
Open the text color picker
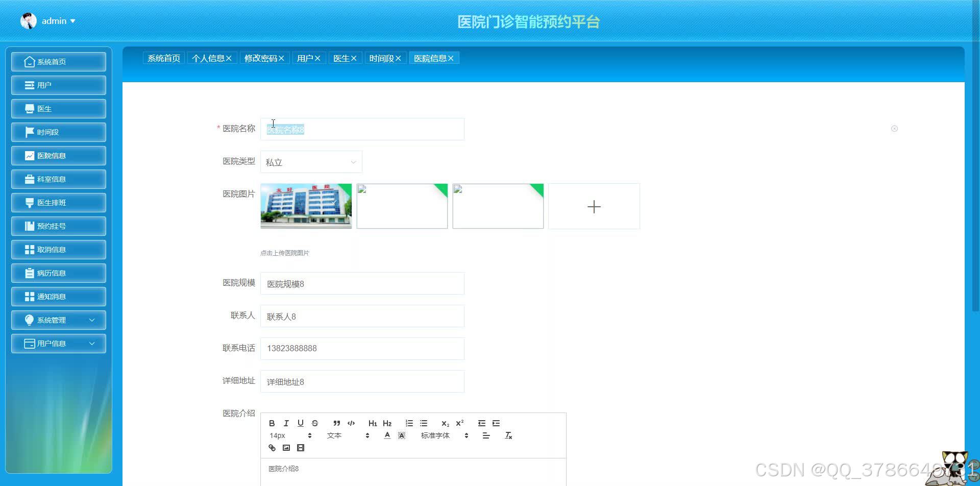387,435
